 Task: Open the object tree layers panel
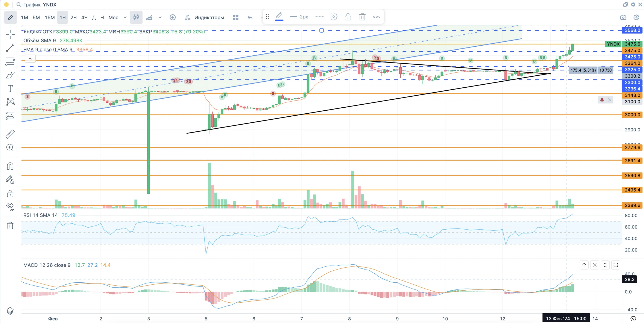(10, 311)
